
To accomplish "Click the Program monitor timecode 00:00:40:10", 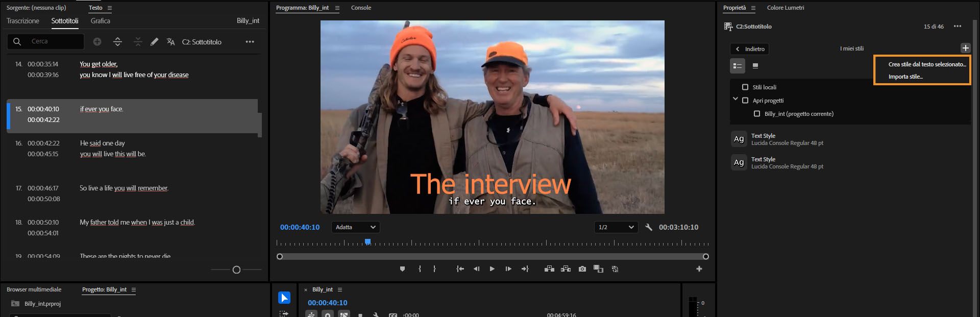I will click(x=300, y=227).
